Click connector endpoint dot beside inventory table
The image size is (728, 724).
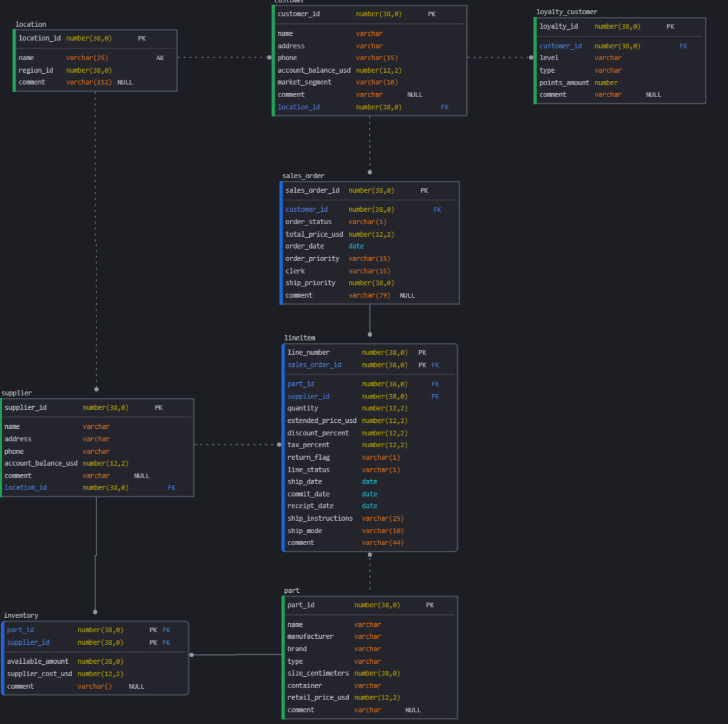[191, 655]
